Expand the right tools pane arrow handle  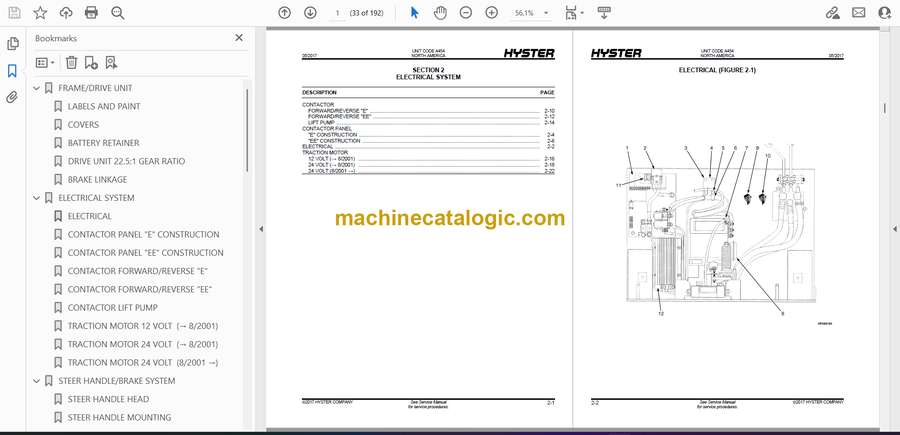tap(895, 229)
